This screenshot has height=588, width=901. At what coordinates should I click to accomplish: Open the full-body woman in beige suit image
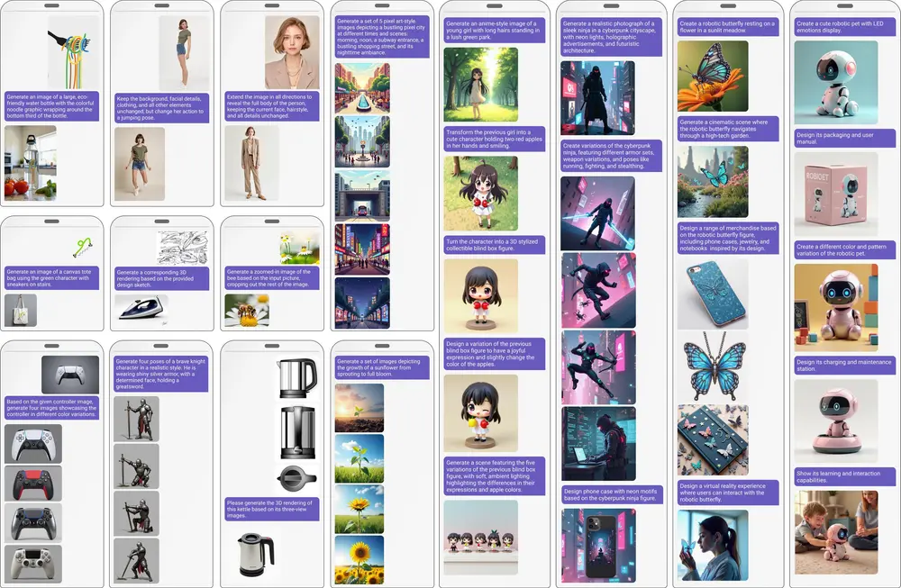pyautogui.click(x=251, y=163)
